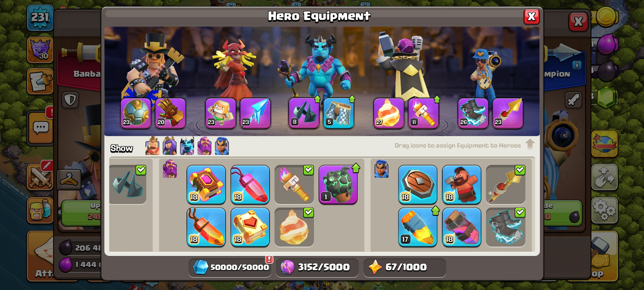The image size is (644, 290).
Task: Show Minion Prince equipment filter
Action: pos(187,146)
